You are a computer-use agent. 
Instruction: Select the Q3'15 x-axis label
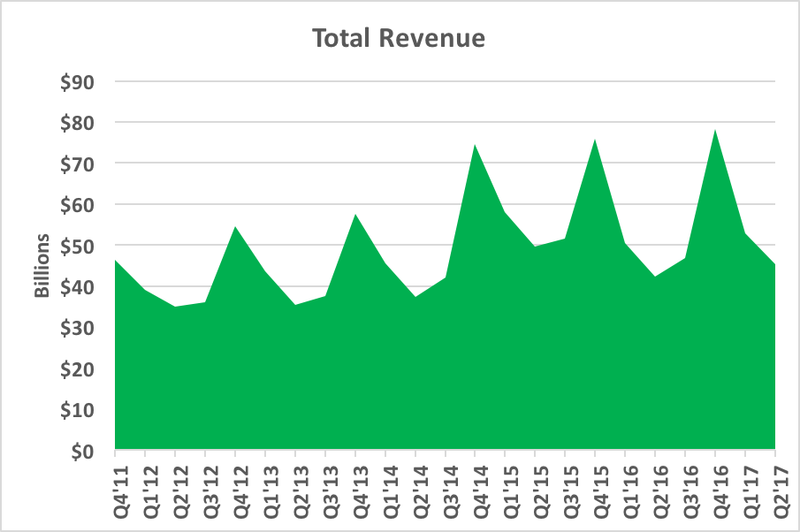coord(566,483)
